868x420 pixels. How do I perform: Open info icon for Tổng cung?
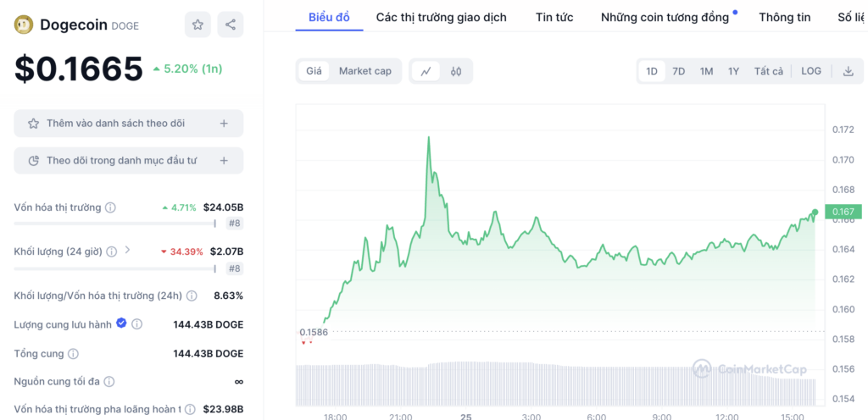point(73,354)
